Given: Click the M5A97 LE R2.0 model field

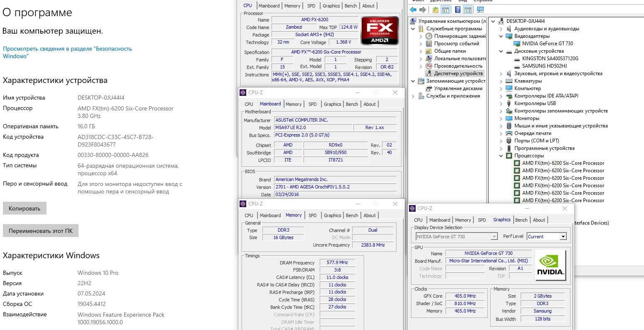Looking at the screenshot, I should pyautogui.click(x=313, y=127).
